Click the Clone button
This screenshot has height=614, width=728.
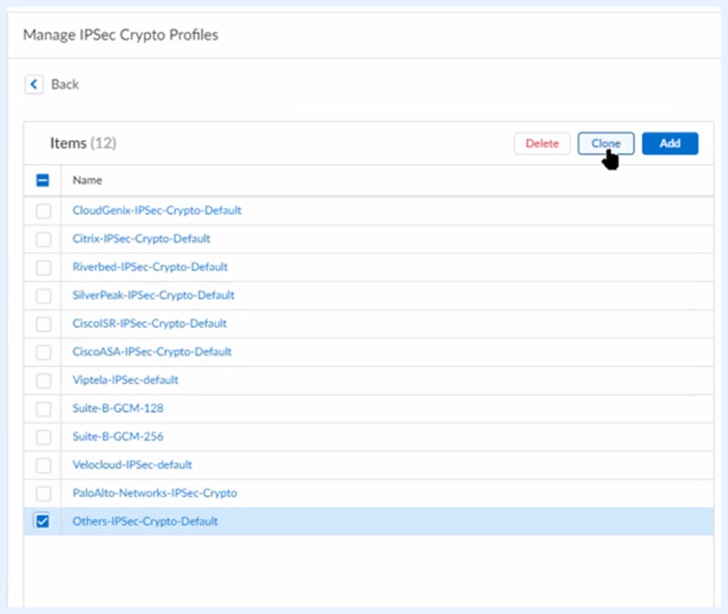coord(605,143)
